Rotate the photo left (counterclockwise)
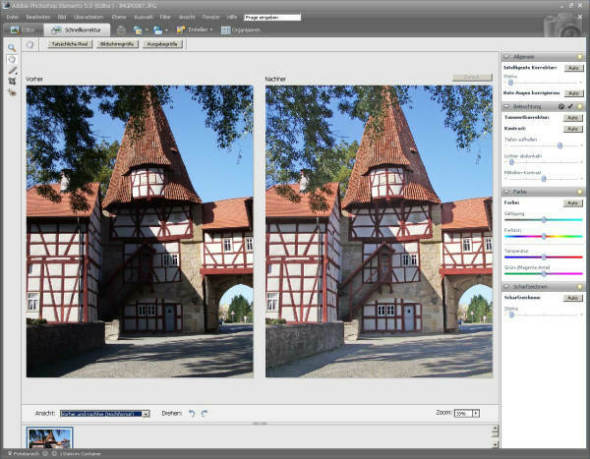590x459 pixels. 192,413
